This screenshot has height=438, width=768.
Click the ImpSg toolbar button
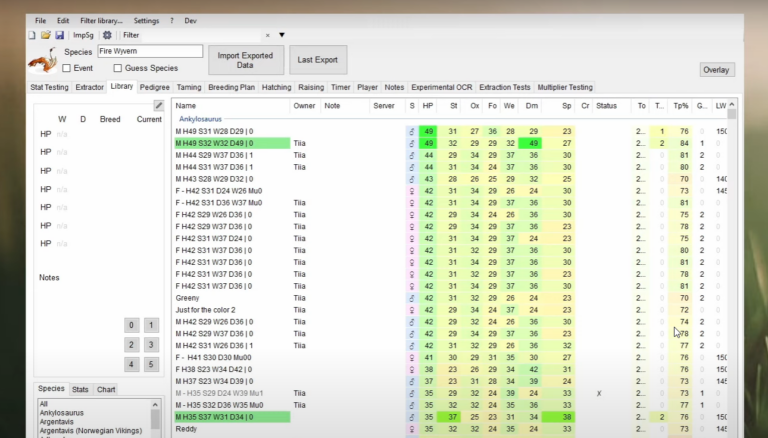click(83, 35)
